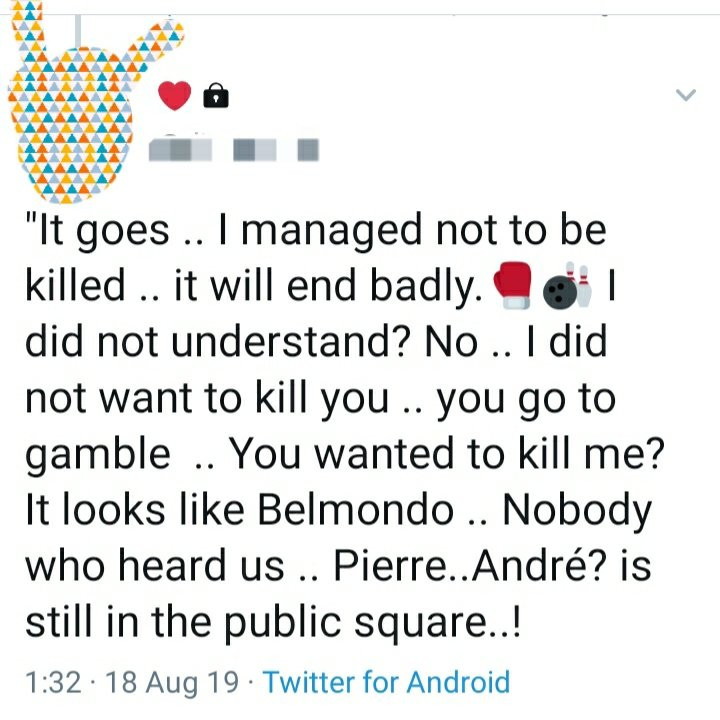Open the tweet options chevron menu
Screen dimensions: 720x720
[x=685, y=95]
